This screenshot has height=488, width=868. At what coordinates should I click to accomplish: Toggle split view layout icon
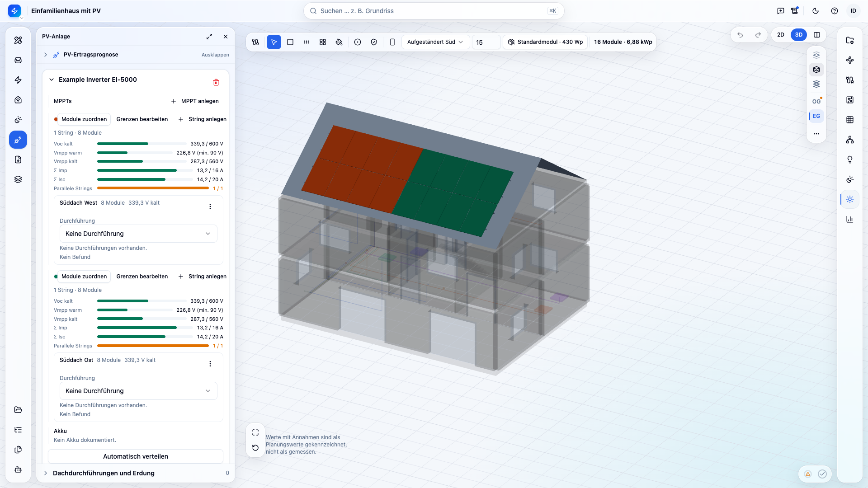point(817,35)
